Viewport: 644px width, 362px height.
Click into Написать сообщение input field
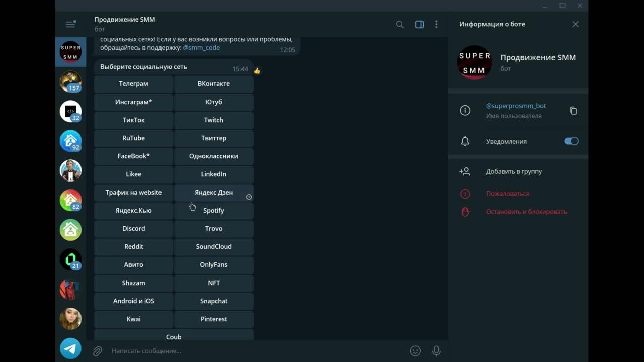(x=257, y=351)
